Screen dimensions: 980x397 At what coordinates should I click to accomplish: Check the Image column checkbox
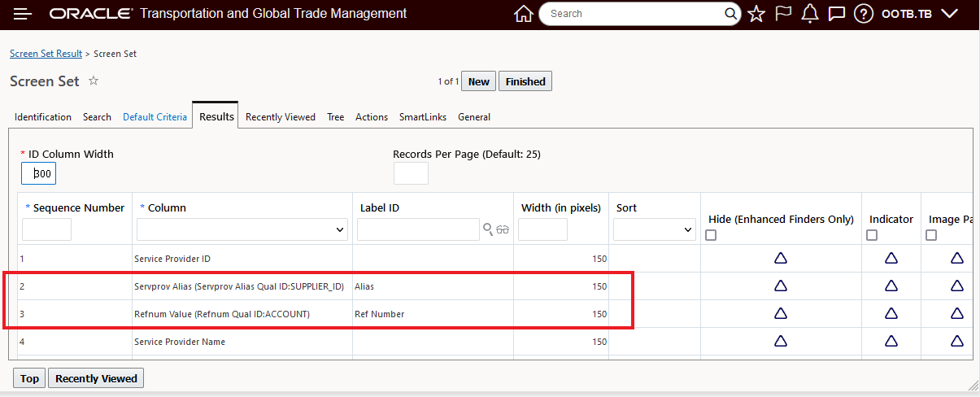[x=931, y=235]
